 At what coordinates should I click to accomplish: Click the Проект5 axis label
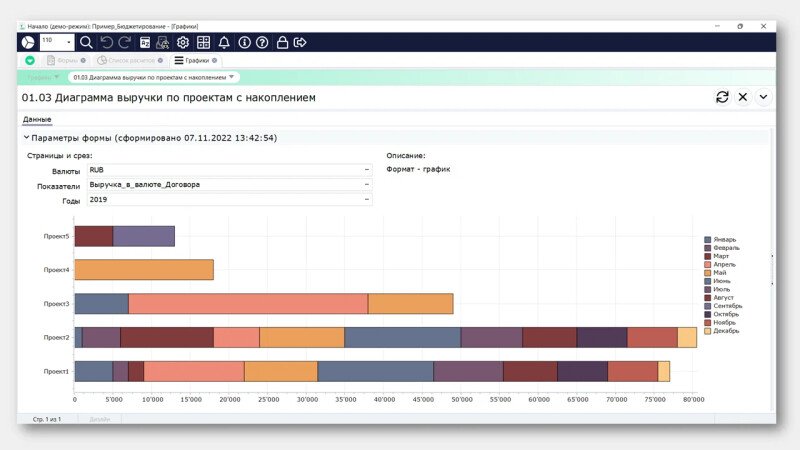56,236
